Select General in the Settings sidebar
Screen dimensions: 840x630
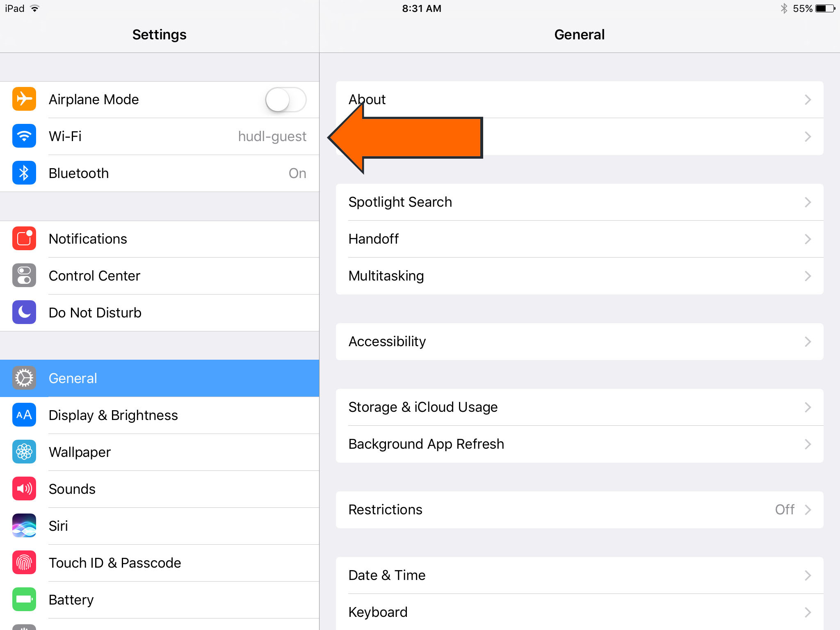160,378
